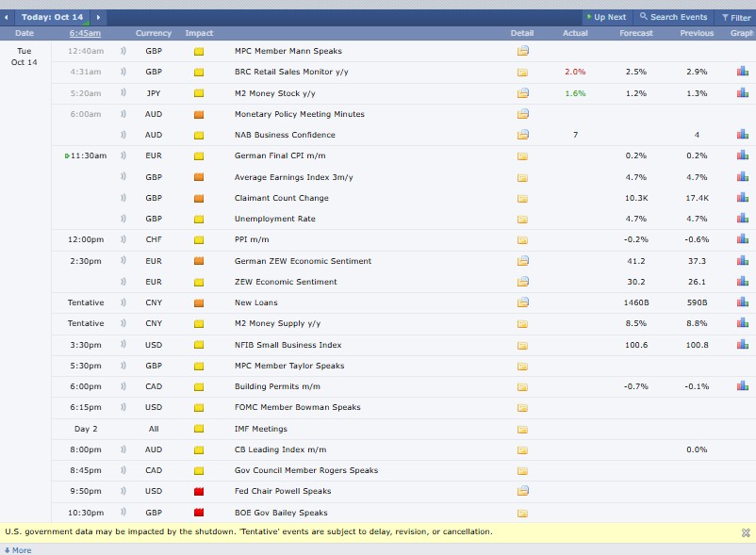This screenshot has height=555, width=756.
Task: Click the red impact icon for BOE Gov Bailey Speaks
Action: [x=199, y=513]
